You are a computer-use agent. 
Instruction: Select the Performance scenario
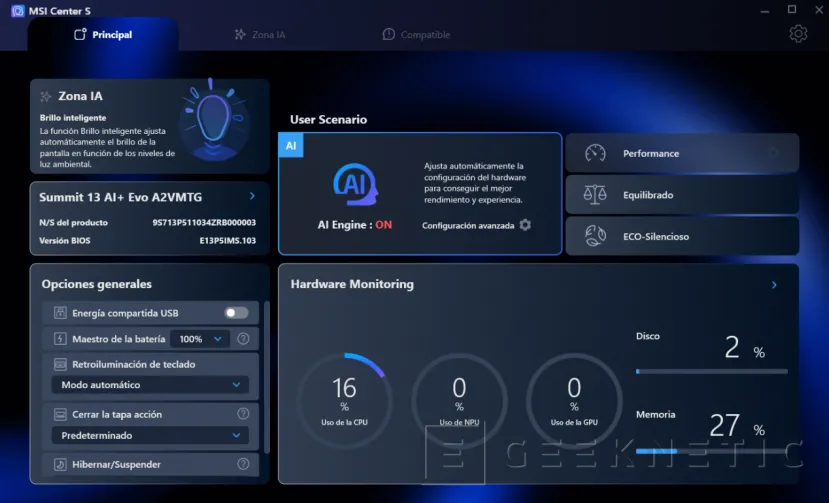click(x=682, y=153)
